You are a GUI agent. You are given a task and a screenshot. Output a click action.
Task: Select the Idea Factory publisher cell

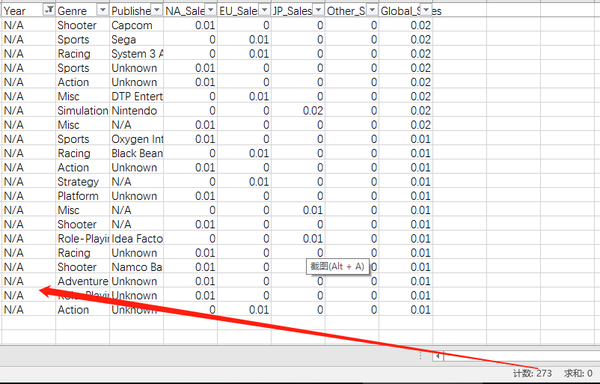[x=137, y=239]
